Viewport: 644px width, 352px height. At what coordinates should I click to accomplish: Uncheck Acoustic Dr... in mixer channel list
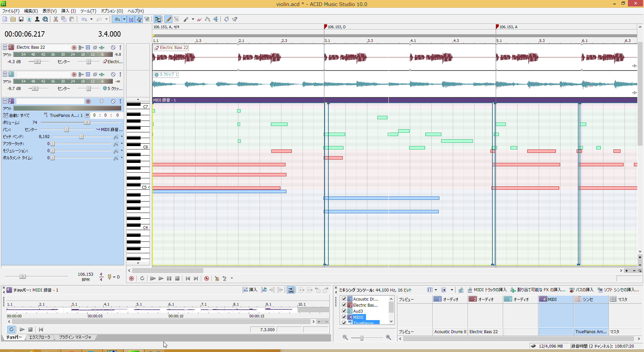344,299
